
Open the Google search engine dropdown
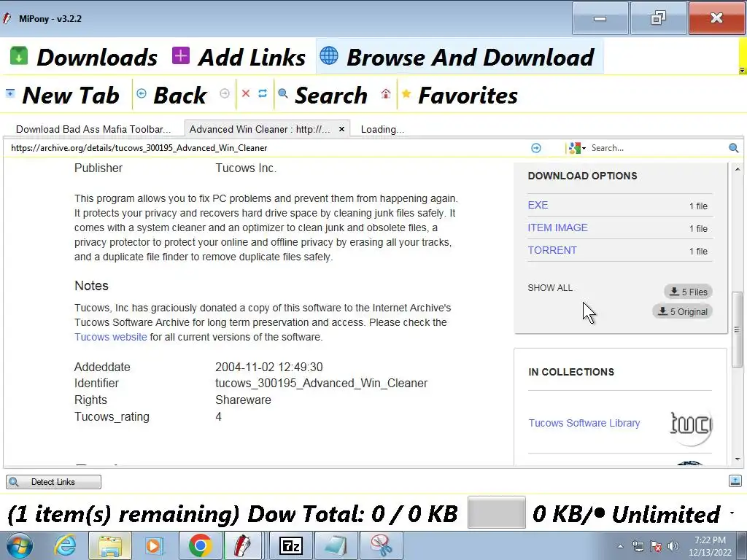[577, 148]
